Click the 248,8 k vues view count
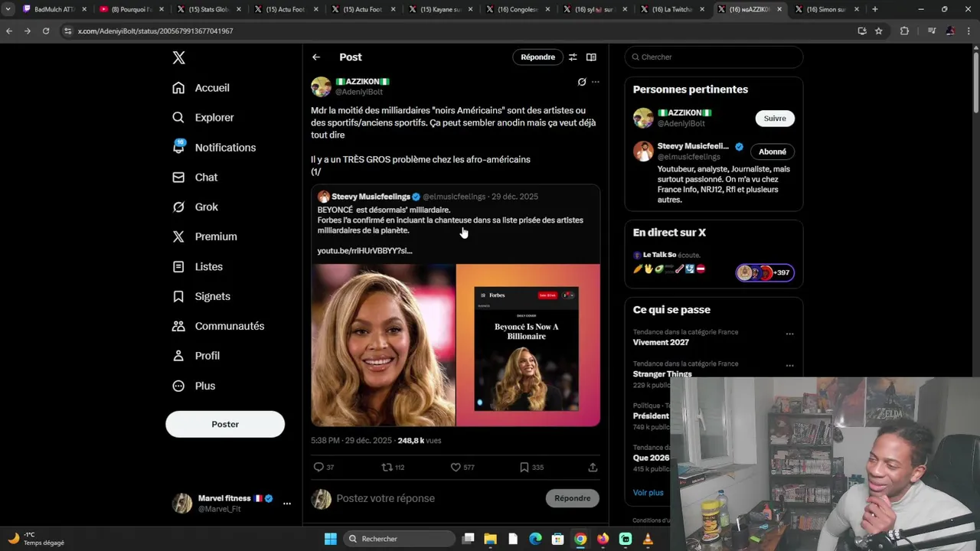 [420, 441]
